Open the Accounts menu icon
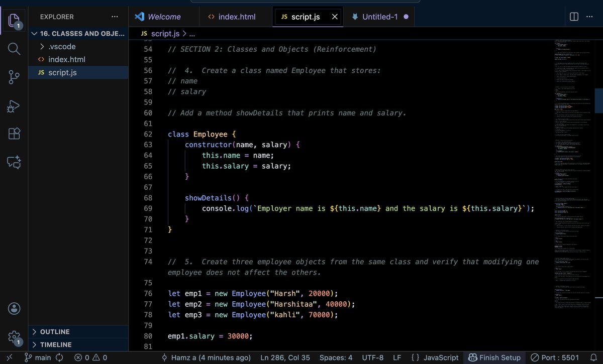This screenshot has height=364, width=603. 14,308
